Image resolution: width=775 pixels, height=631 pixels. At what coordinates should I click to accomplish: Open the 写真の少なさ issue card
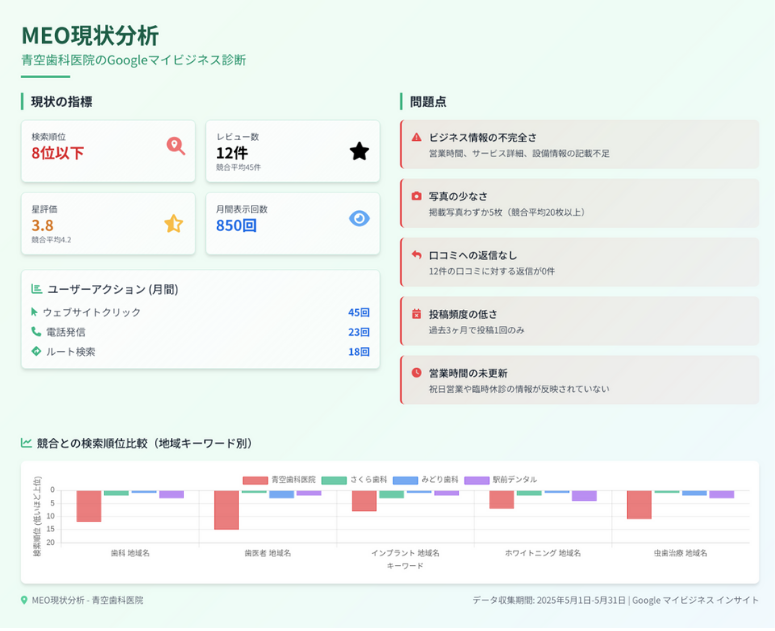(579, 203)
